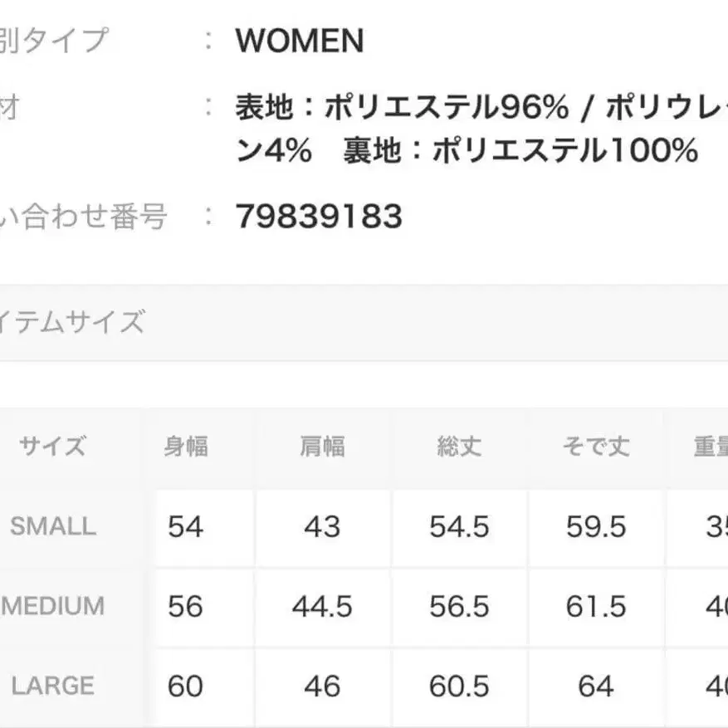Select the 肩幅 column header

pos(322,447)
